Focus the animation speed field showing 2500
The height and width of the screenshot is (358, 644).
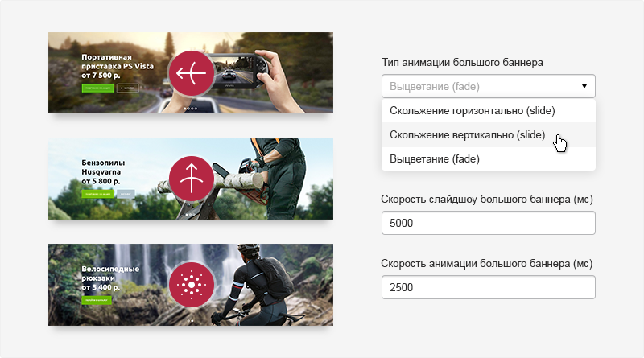(x=489, y=287)
